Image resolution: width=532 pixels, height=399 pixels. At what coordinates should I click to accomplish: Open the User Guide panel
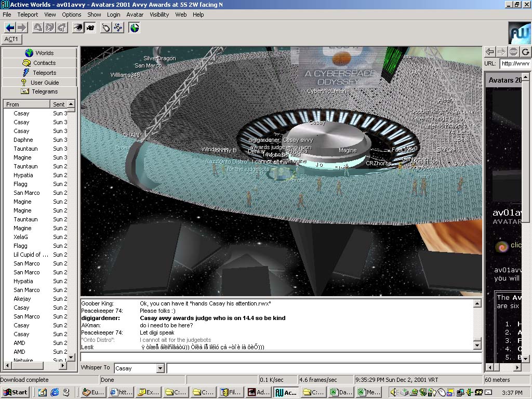coord(39,83)
